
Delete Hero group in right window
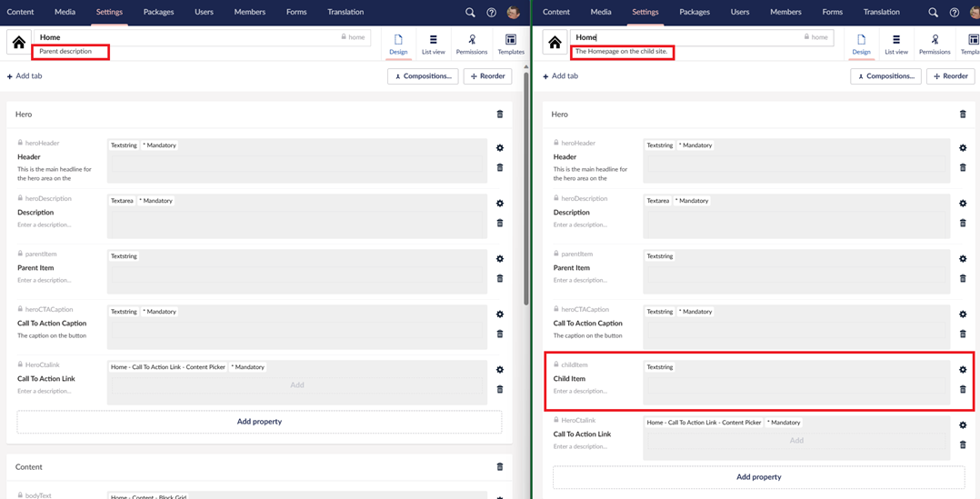pyautogui.click(x=963, y=115)
